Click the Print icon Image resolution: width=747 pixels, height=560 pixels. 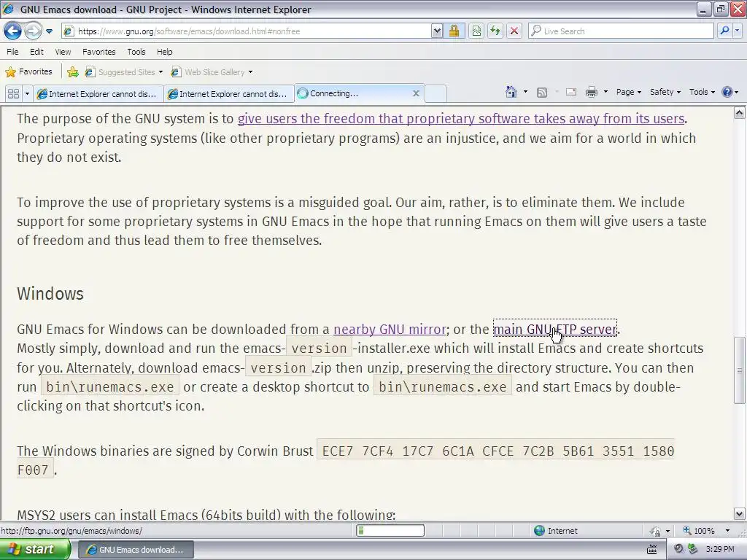pyautogui.click(x=591, y=92)
